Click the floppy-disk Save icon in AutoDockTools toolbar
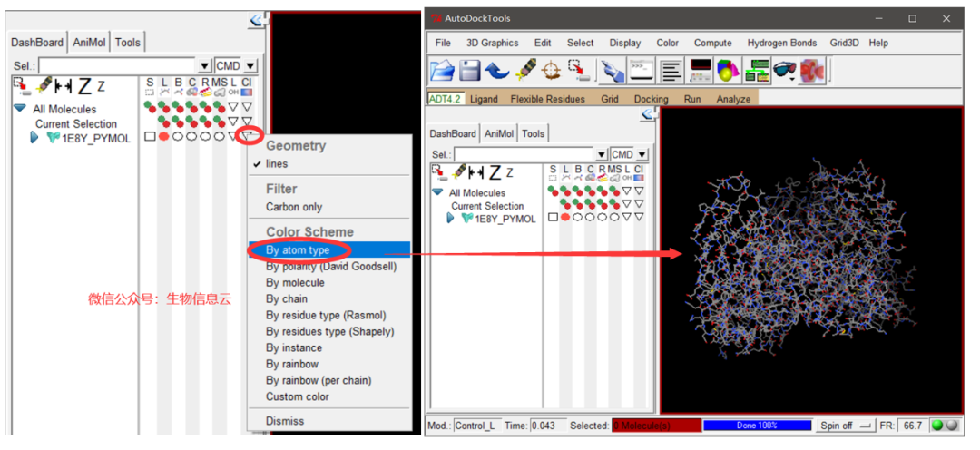 tap(470, 70)
